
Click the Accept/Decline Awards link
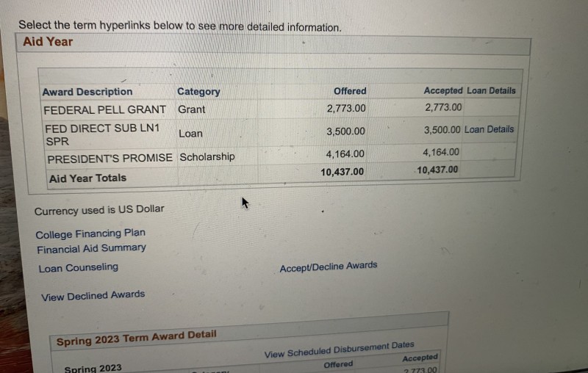pyautogui.click(x=328, y=267)
